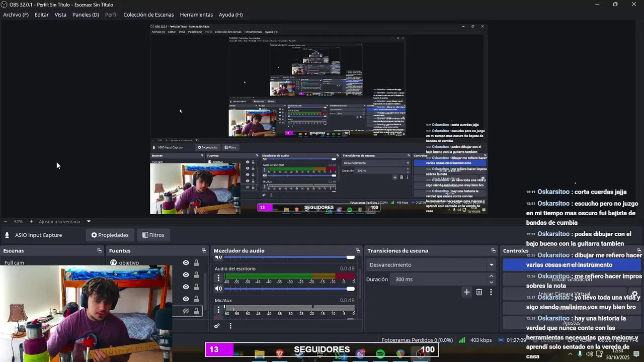Undock the Fuentes panel
The width and height of the screenshot is (644, 362).
tap(204, 250)
